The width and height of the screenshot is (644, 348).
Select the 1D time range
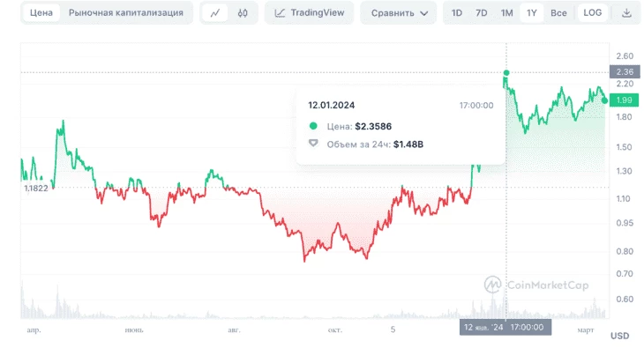tap(457, 13)
